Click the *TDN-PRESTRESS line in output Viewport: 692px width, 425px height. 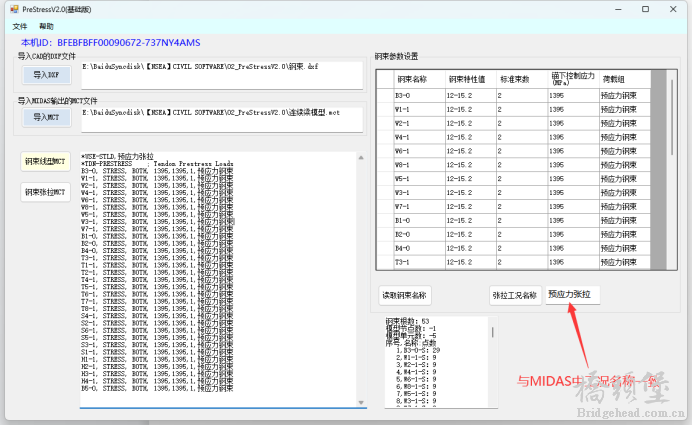tap(157, 164)
